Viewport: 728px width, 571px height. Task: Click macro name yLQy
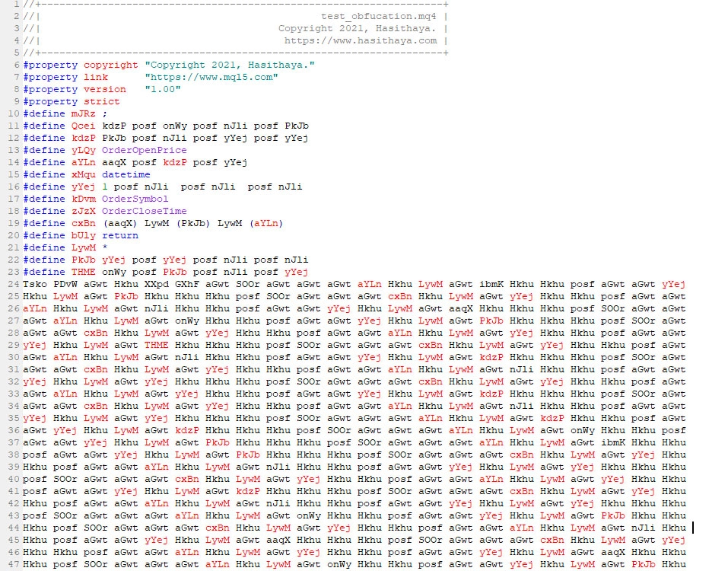(x=84, y=150)
